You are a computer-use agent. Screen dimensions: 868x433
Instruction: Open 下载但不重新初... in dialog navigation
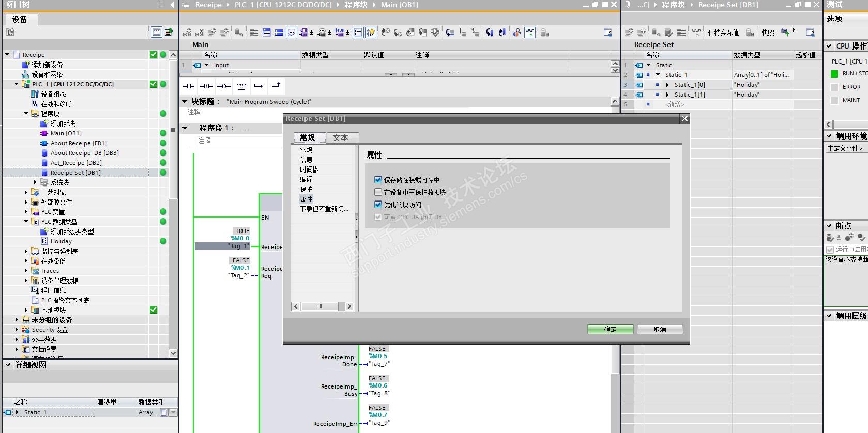[325, 209]
